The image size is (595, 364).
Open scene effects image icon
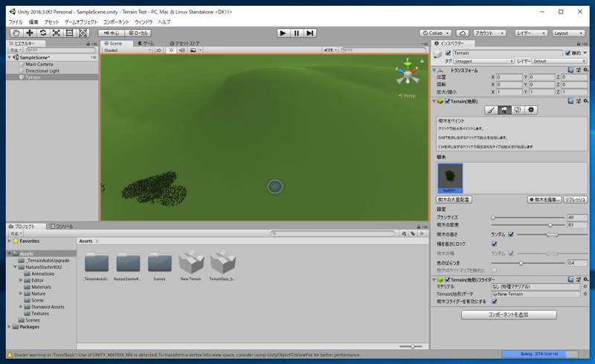click(193, 50)
